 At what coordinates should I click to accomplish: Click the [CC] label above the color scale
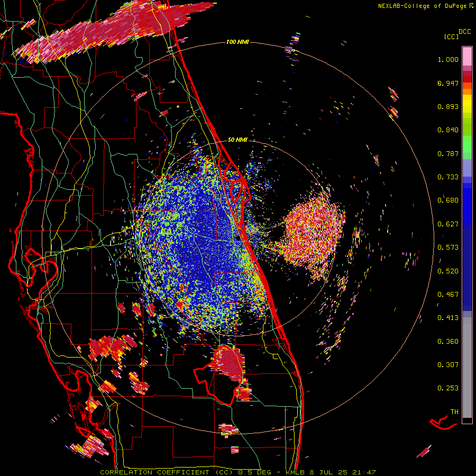[x=451, y=36]
